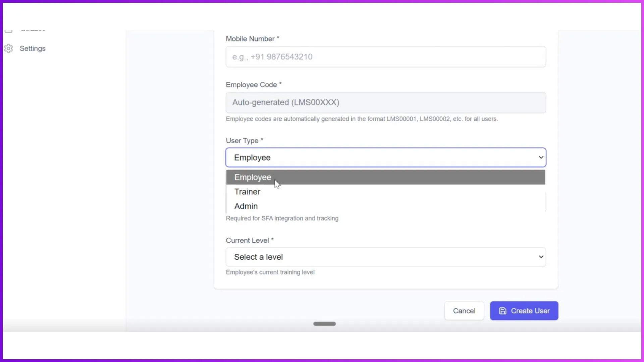Expand the Select a level chevron

coord(540,257)
